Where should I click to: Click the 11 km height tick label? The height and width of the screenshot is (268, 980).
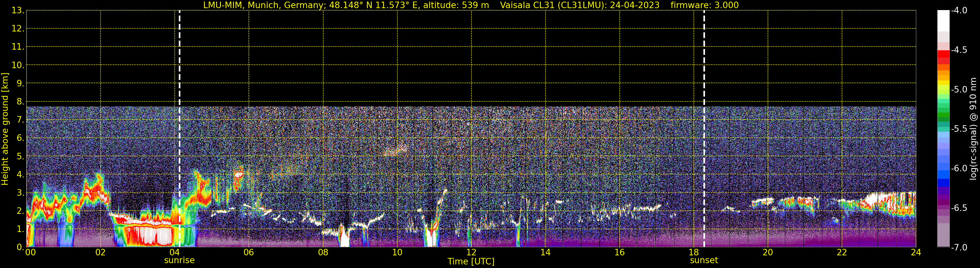[x=18, y=47]
